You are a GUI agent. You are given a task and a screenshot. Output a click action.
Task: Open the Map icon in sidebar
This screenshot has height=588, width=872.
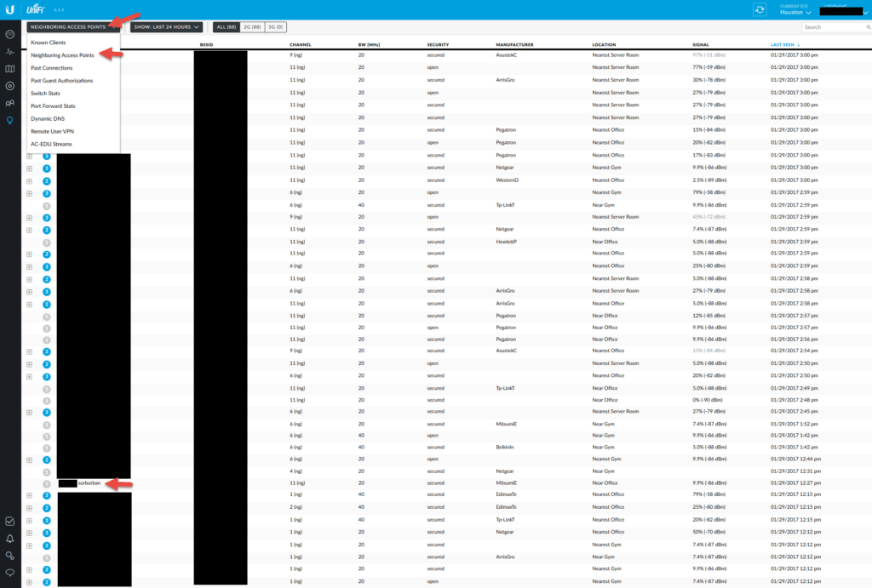(x=9, y=69)
